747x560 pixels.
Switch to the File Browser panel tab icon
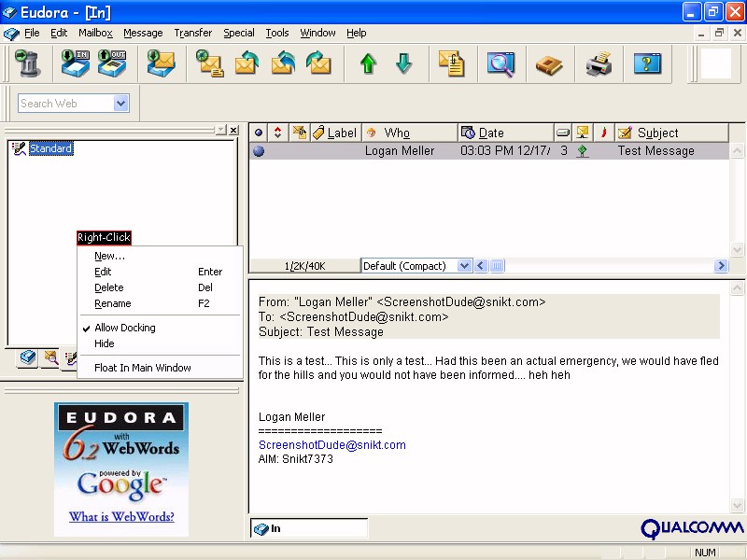50,357
